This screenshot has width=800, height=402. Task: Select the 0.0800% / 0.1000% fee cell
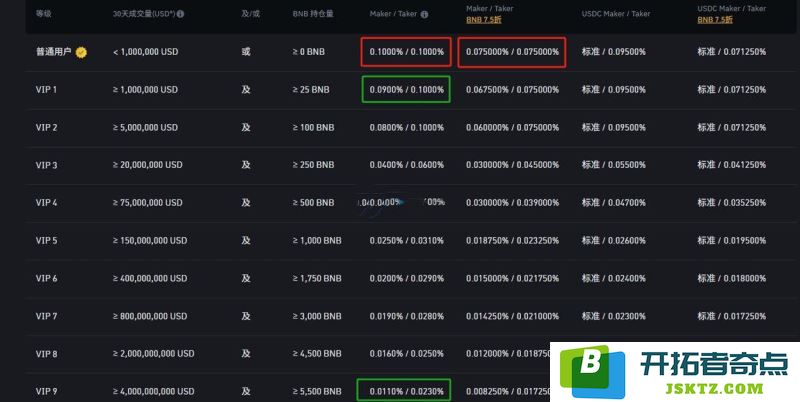(x=407, y=127)
